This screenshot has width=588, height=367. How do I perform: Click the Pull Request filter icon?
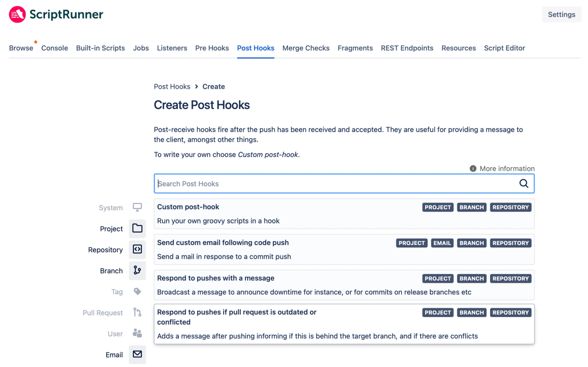[x=137, y=312]
